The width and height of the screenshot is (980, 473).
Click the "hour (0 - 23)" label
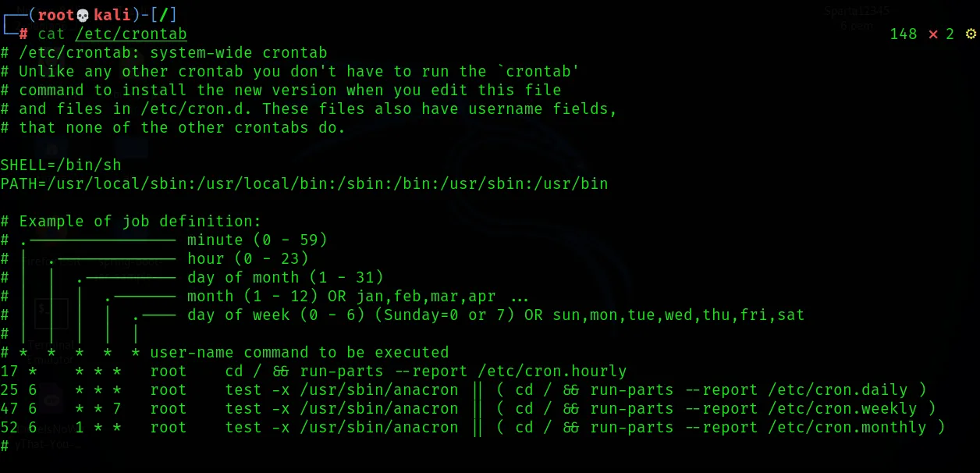[x=248, y=259]
